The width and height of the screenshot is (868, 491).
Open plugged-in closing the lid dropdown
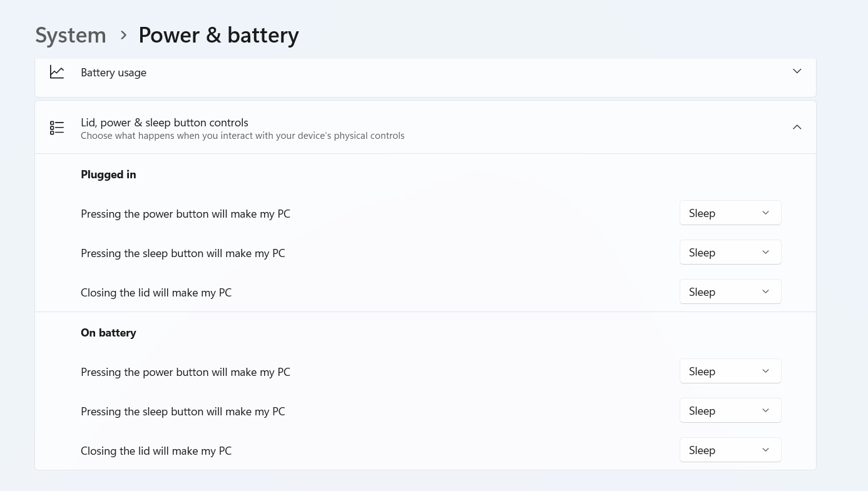pyautogui.click(x=730, y=291)
